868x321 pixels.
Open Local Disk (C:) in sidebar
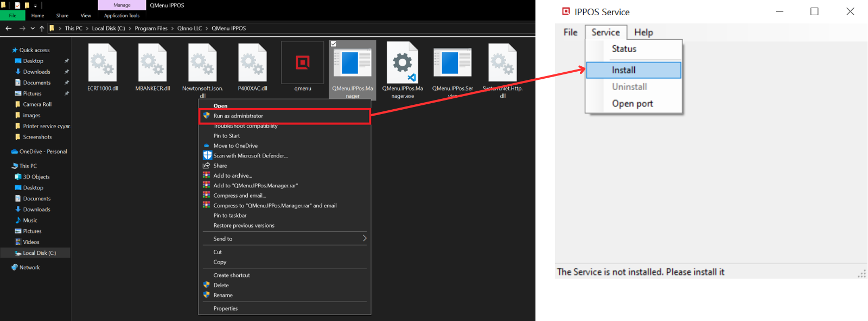pos(39,253)
